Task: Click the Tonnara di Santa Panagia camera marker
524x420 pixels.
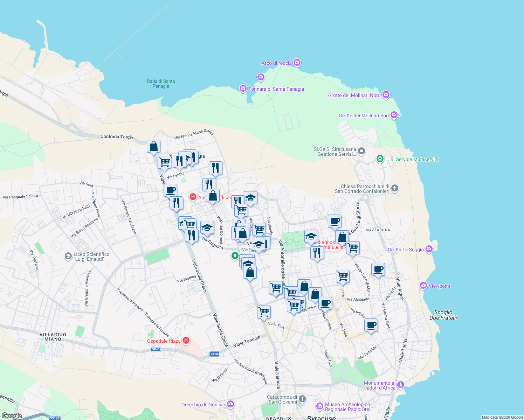Action: 243,89
